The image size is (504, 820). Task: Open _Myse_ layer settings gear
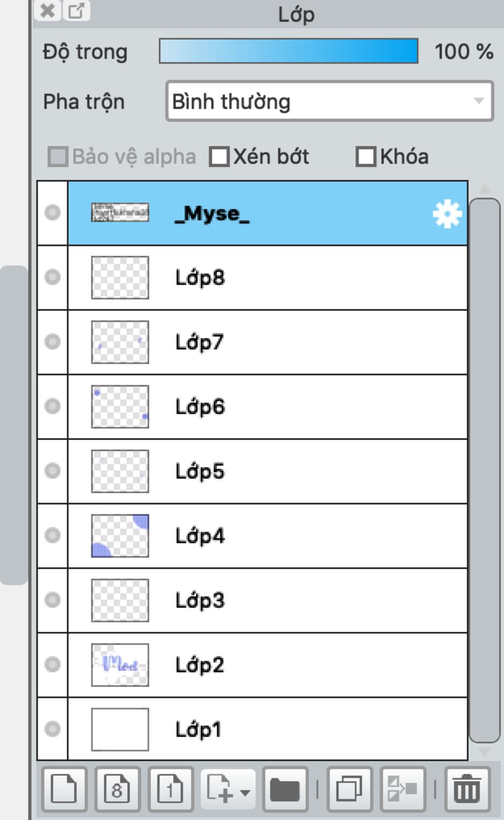click(x=447, y=214)
